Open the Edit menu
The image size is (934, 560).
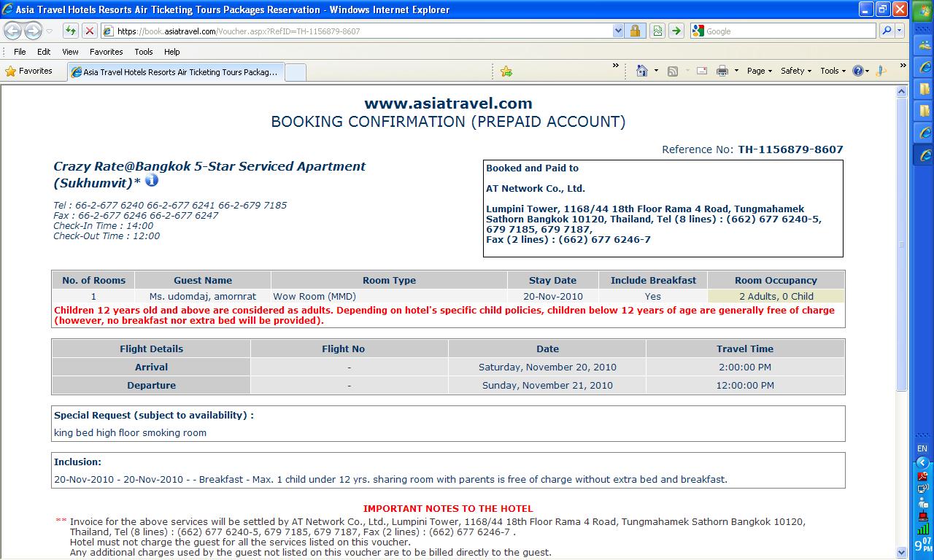(x=44, y=52)
